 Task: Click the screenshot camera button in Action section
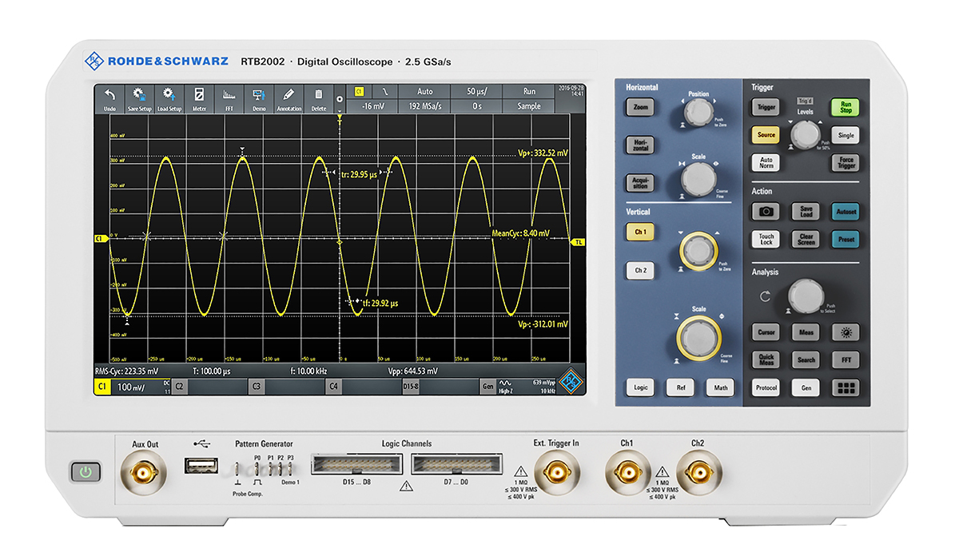point(766,211)
